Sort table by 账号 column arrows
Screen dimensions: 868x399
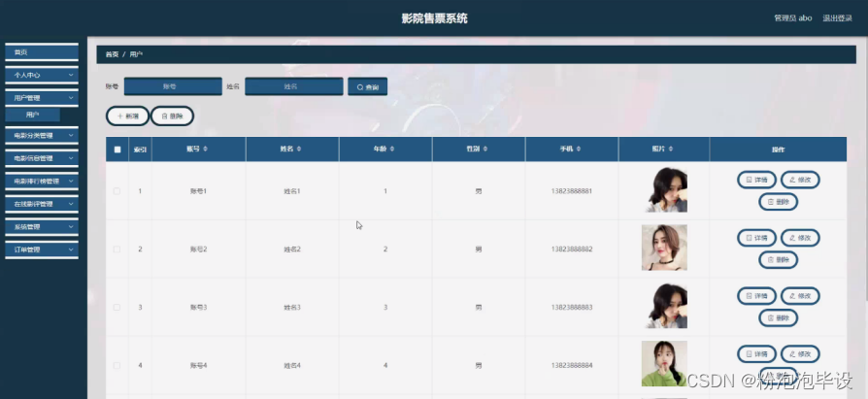(206, 149)
